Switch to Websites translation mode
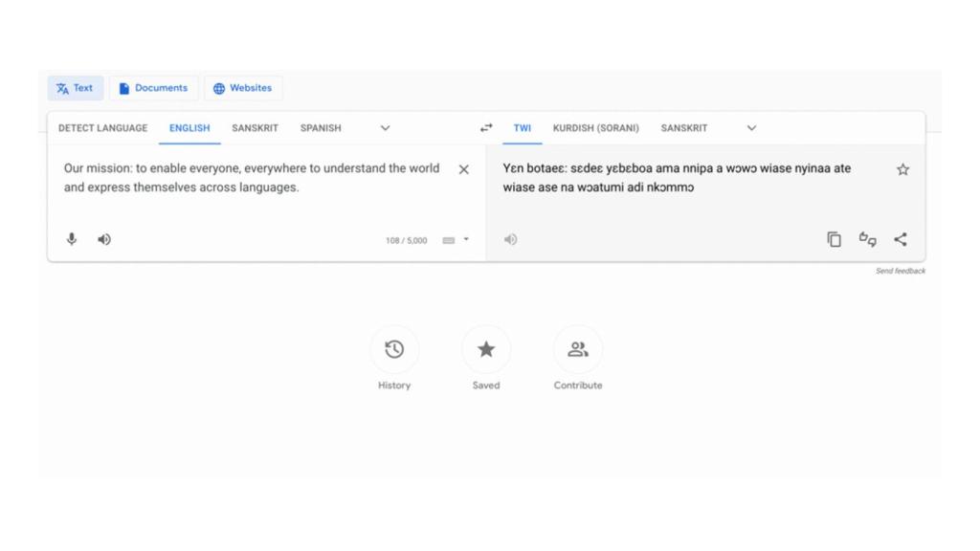 pos(242,88)
